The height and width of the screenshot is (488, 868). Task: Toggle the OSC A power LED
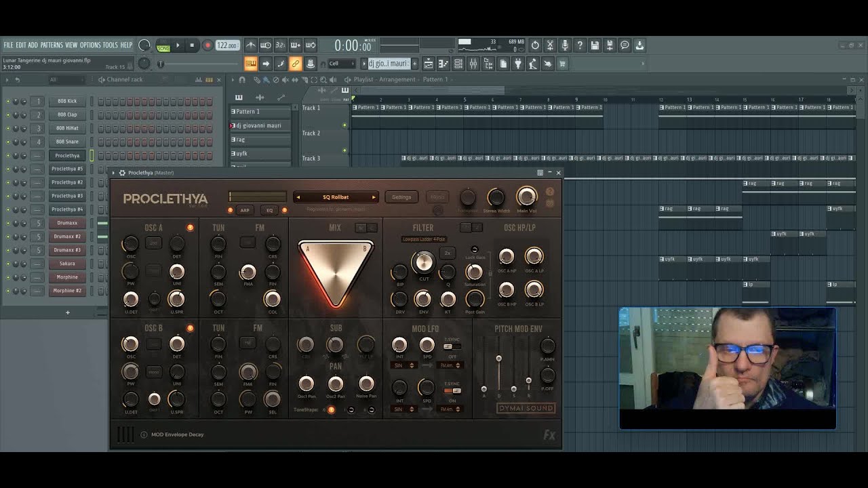pyautogui.click(x=190, y=228)
